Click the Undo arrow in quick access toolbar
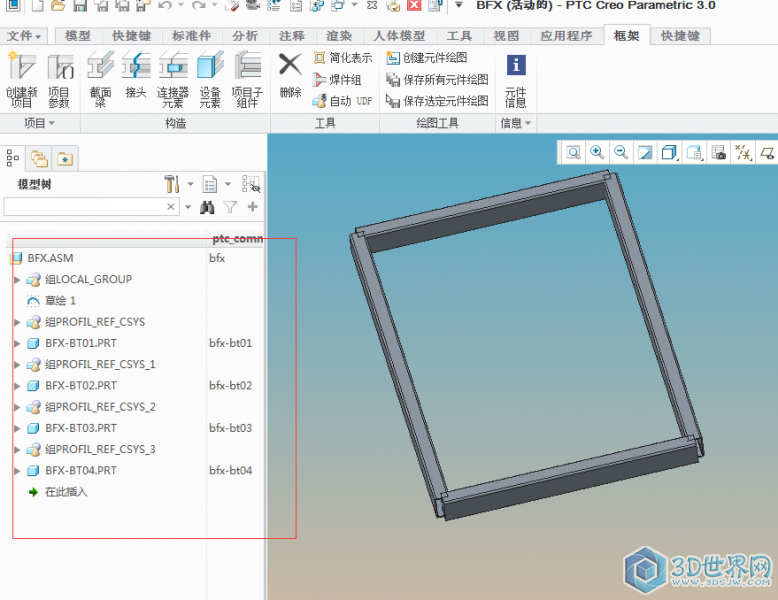The image size is (778, 600). point(165,5)
